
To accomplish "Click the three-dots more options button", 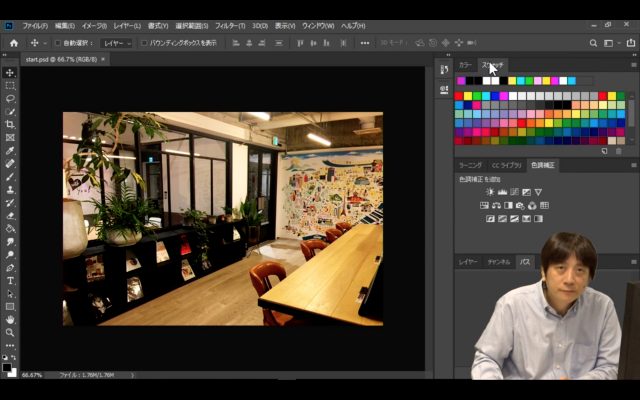I will click(x=365, y=43).
